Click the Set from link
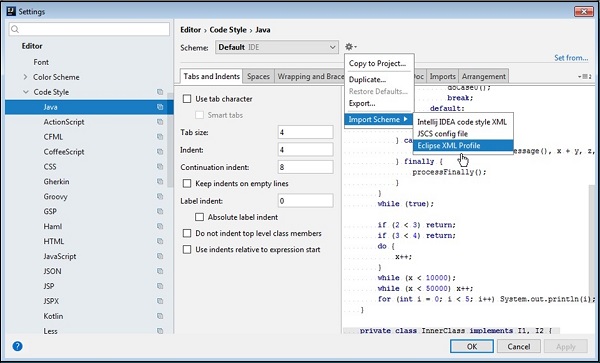The height and width of the screenshot is (363, 600). (x=571, y=58)
